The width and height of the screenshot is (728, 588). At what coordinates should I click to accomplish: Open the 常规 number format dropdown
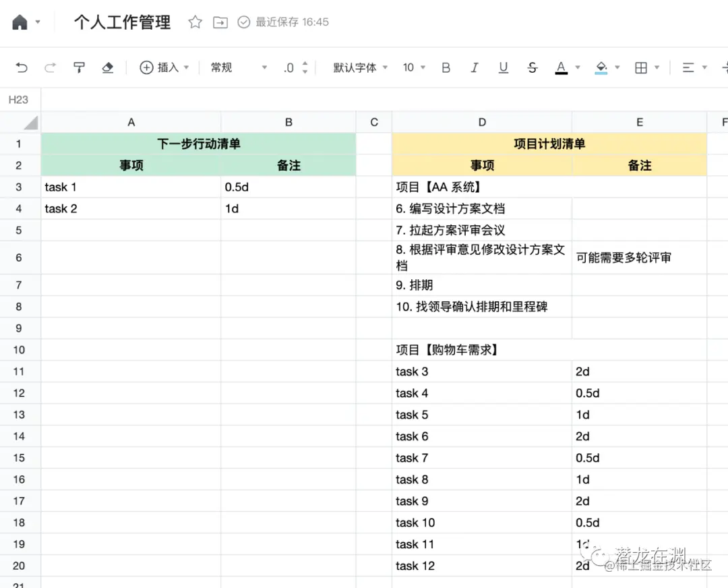[239, 68]
